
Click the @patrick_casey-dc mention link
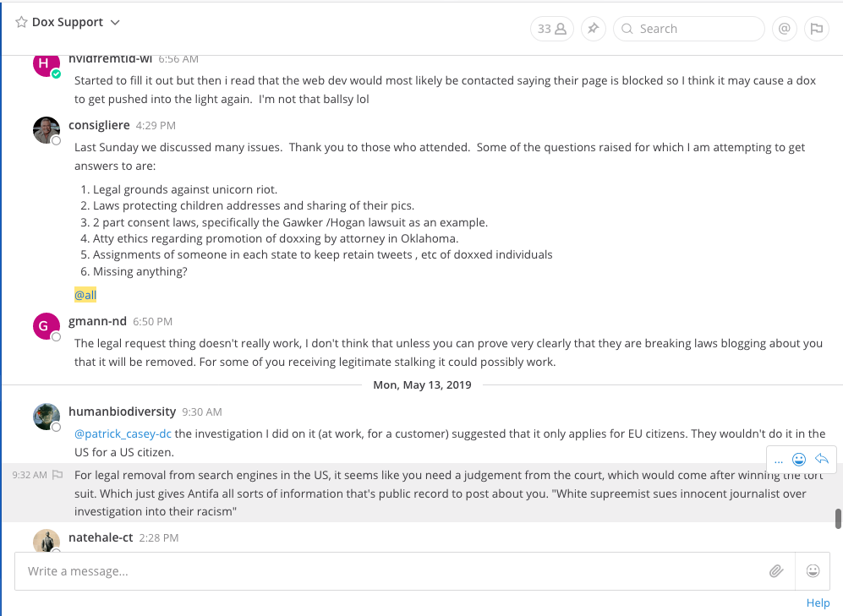pos(123,433)
